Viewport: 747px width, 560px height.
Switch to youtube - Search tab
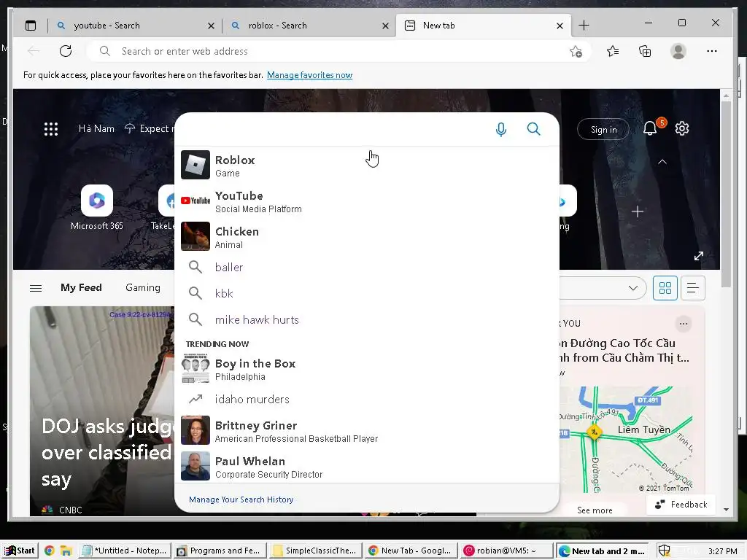pyautogui.click(x=133, y=26)
